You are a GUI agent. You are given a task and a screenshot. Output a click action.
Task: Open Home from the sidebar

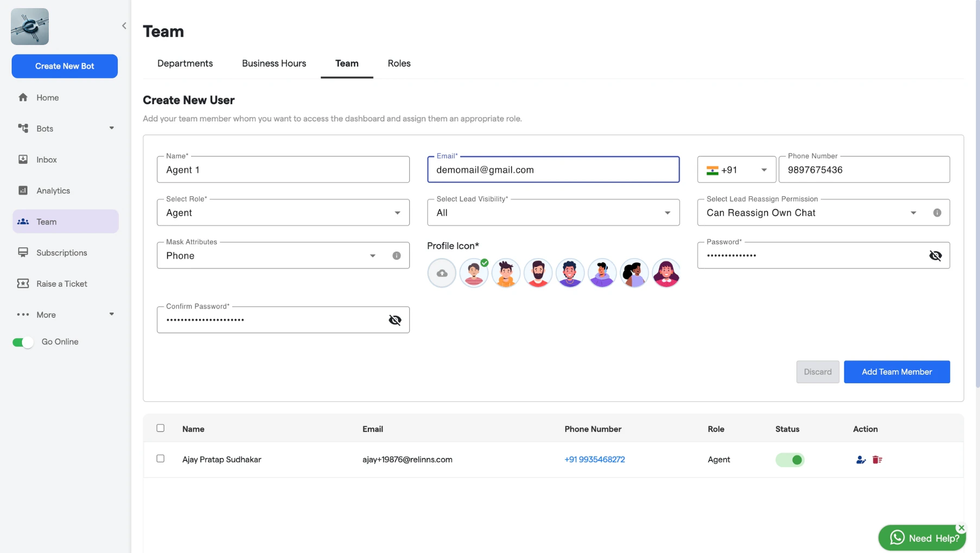(x=65, y=98)
